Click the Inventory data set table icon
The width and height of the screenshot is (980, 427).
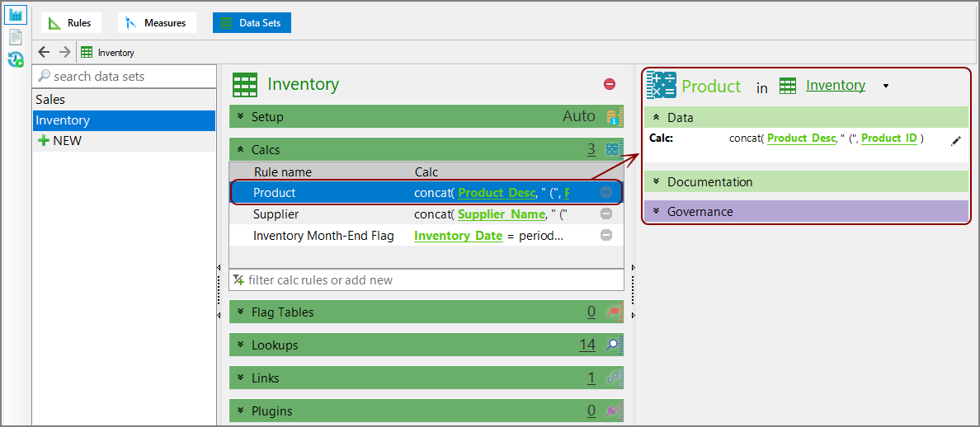(x=245, y=85)
